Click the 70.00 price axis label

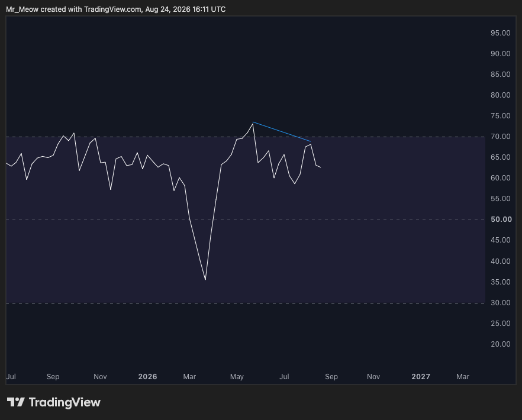[x=500, y=137]
